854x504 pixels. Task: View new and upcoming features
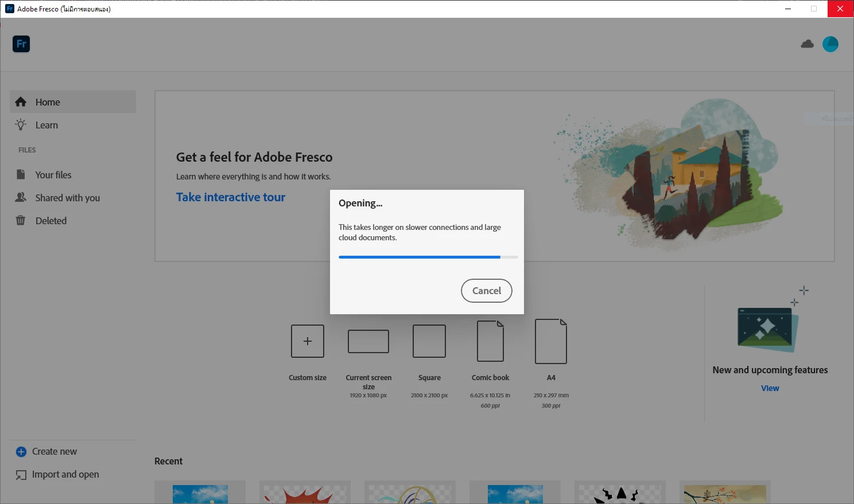pos(770,388)
